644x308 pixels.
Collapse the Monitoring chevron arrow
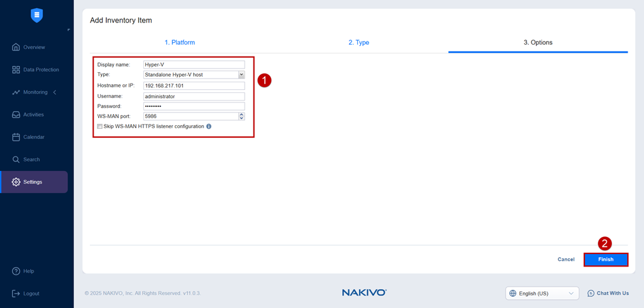pos(55,92)
